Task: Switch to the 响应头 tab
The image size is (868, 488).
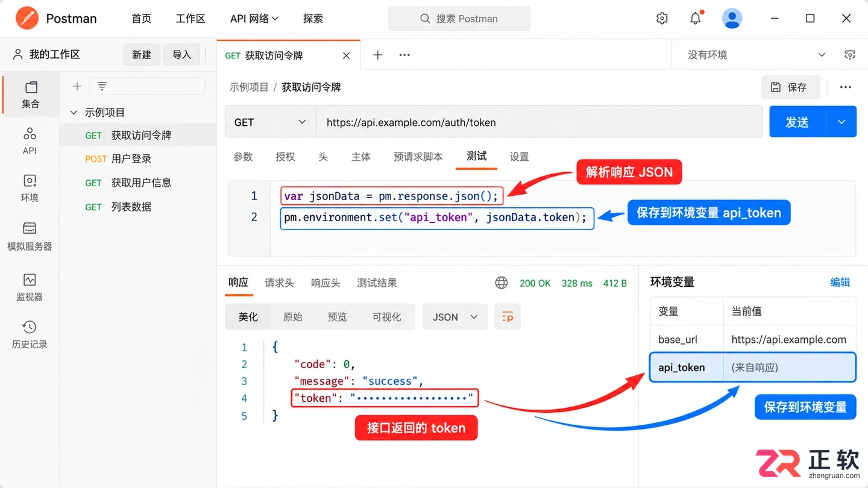Action: 325,283
